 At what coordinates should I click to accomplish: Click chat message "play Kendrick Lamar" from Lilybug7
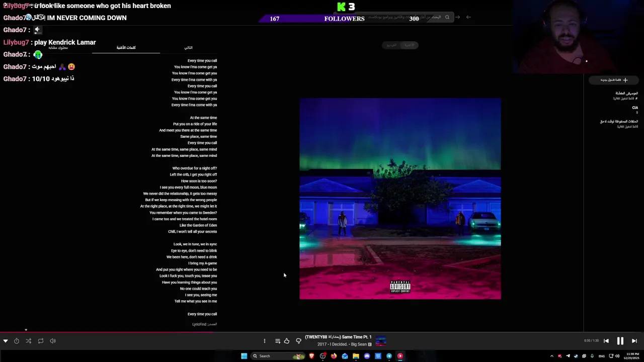point(65,42)
